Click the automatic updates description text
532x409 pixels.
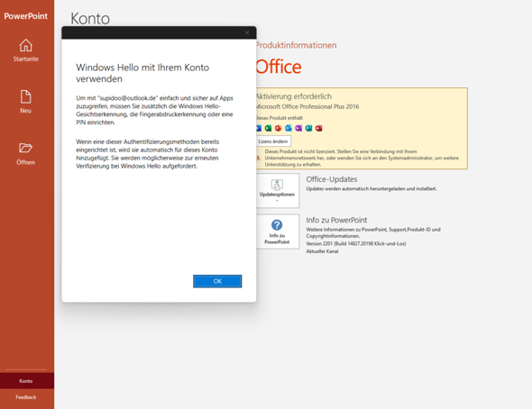tap(371, 189)
